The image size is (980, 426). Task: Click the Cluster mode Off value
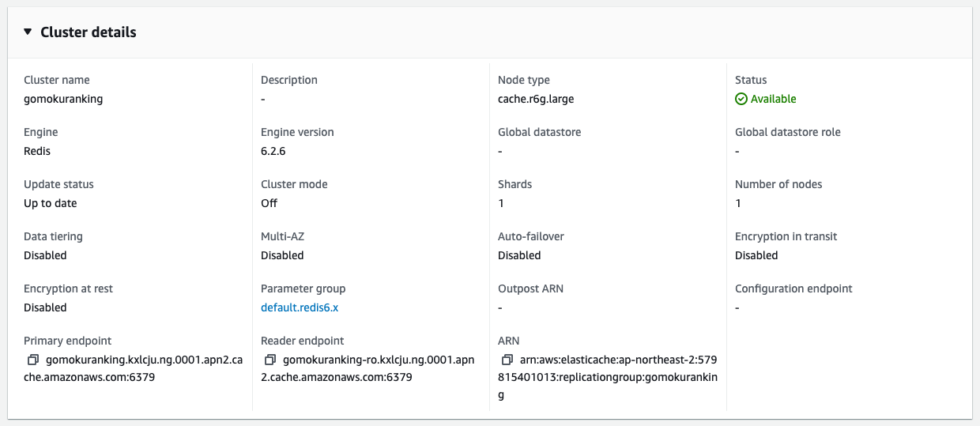(x=269, y=203)
